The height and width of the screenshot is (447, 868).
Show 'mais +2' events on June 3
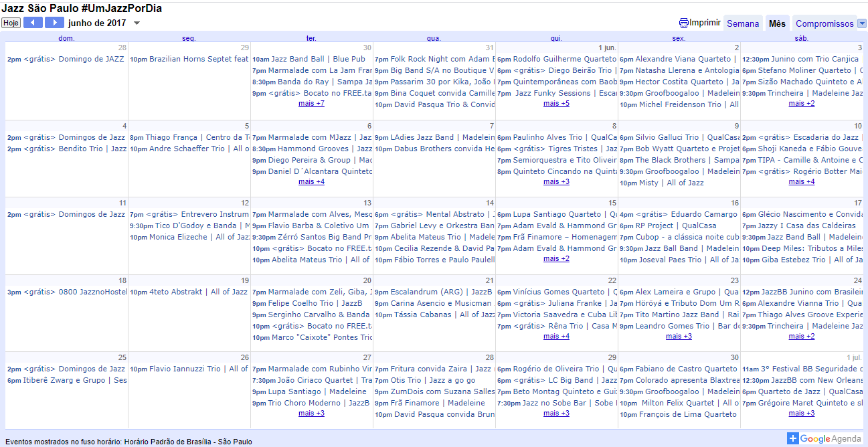[802, 104]
